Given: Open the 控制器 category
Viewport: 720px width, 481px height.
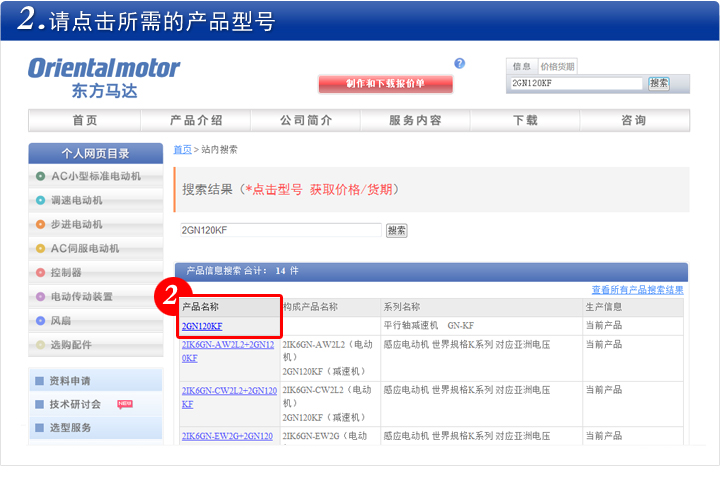Looking at the screenshot, I should tap(96, 272).
